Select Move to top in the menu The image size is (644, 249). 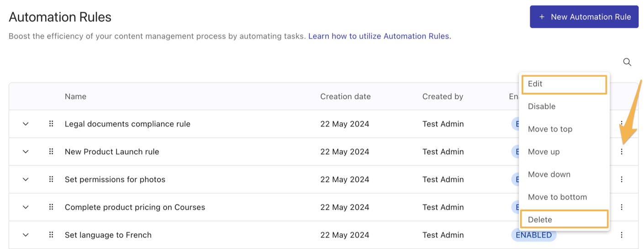coord(564,129)
